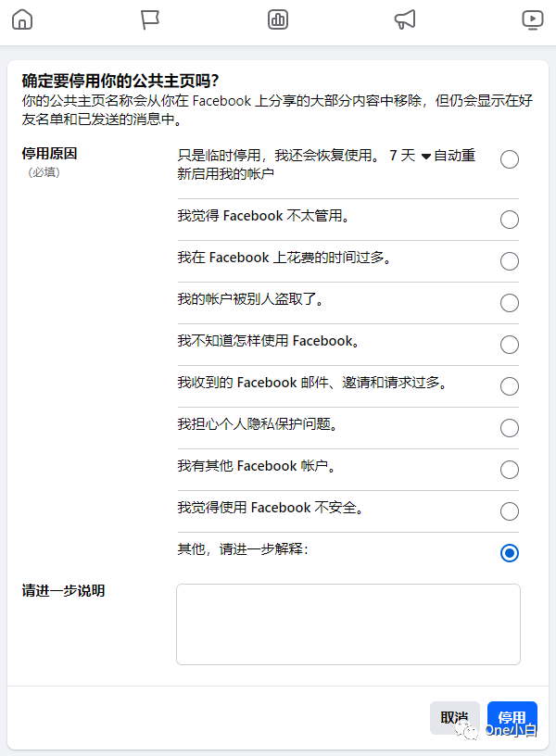
Task: Select radio for 只是临时停用
Action: point(510,159)
